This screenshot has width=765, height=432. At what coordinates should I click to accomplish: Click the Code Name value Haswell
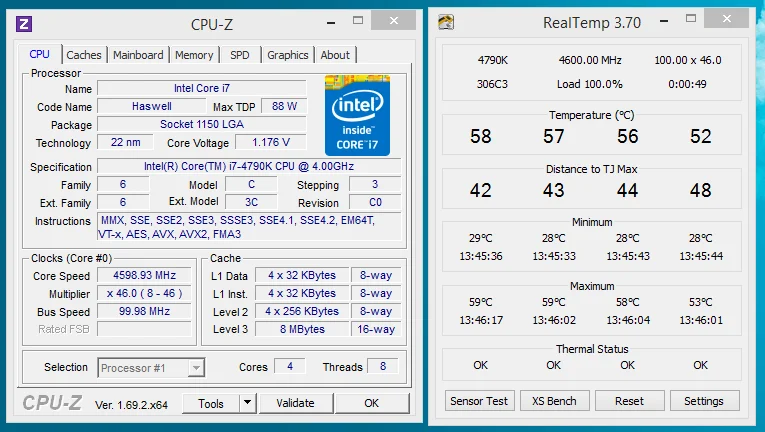152,106
